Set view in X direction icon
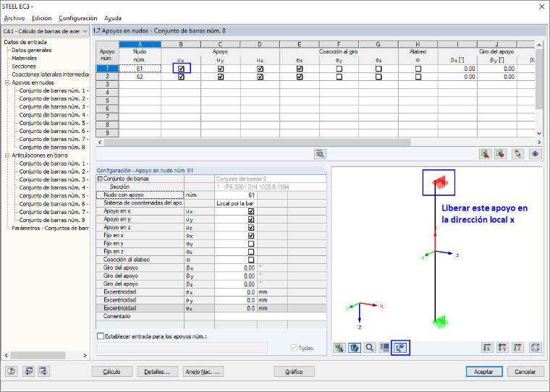The height and width of the screenshot is (392, 550). (487, 348)
